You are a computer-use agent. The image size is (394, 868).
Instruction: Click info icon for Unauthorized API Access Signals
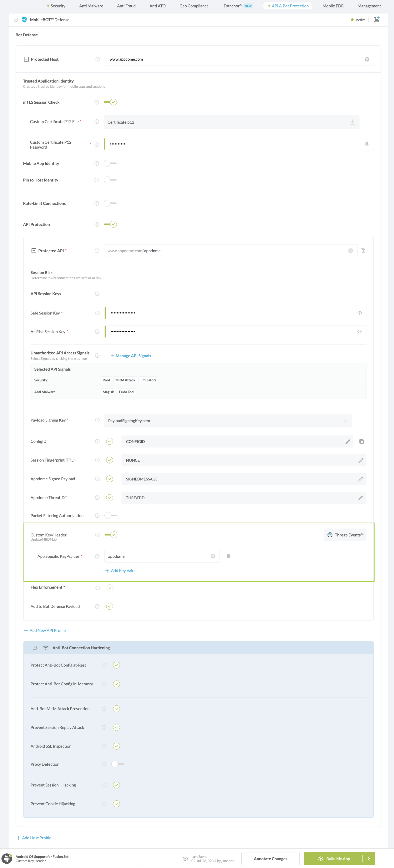[97, 355]
